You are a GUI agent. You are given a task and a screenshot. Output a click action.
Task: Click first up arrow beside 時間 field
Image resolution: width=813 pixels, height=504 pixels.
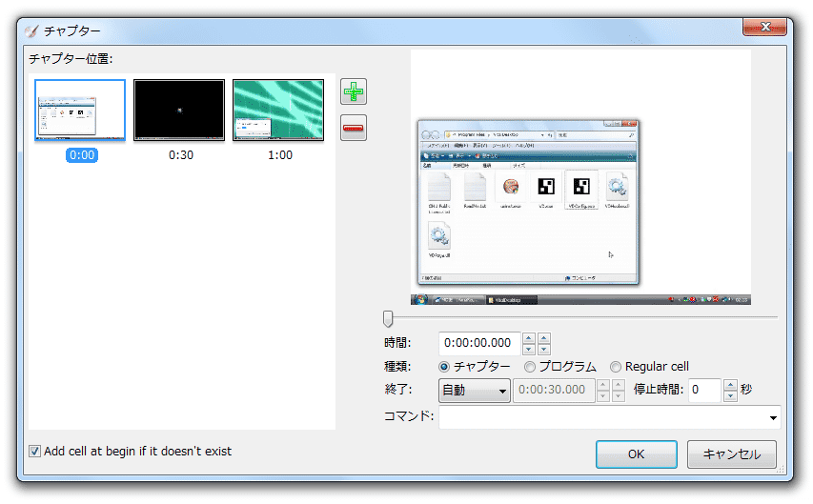[528, 338]
